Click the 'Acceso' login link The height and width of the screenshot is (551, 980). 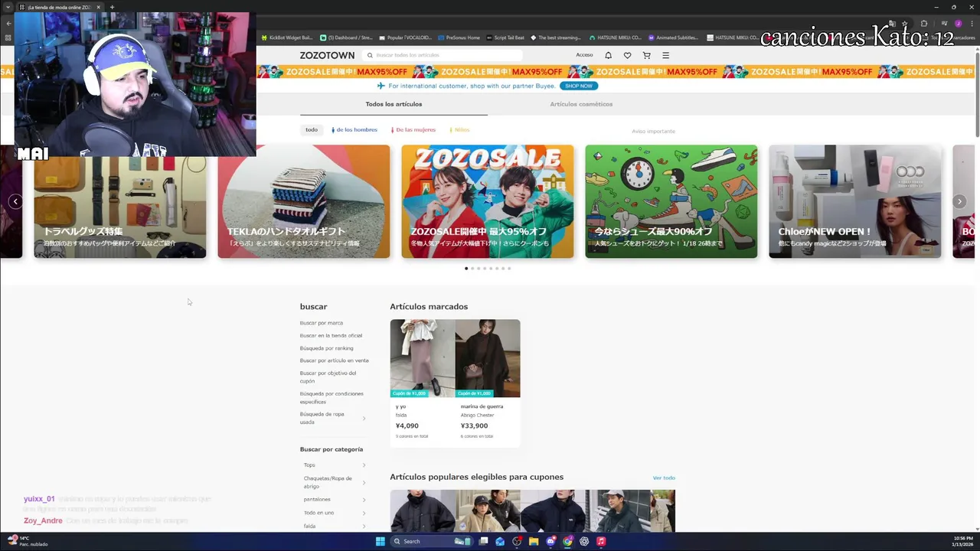584,55
